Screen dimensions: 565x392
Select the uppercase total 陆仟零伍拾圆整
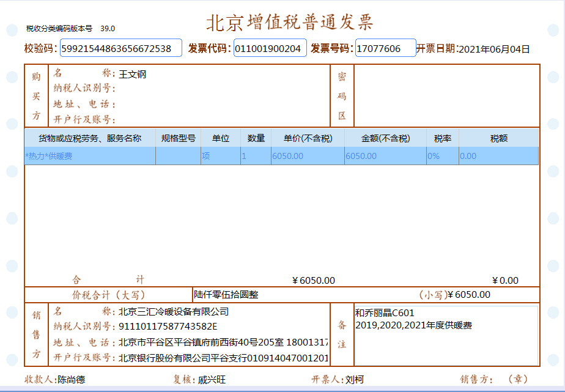(x=226, y=295)
